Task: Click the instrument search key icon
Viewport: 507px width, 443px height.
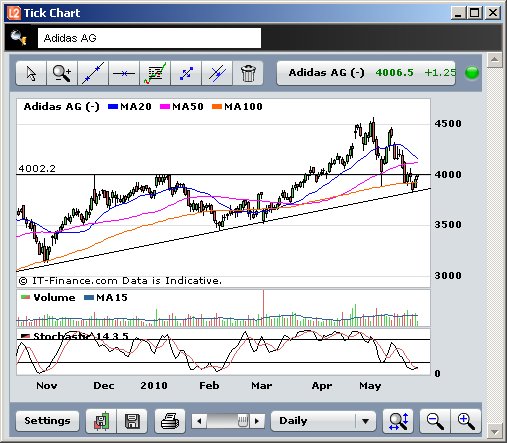Action: coord(18,37)
